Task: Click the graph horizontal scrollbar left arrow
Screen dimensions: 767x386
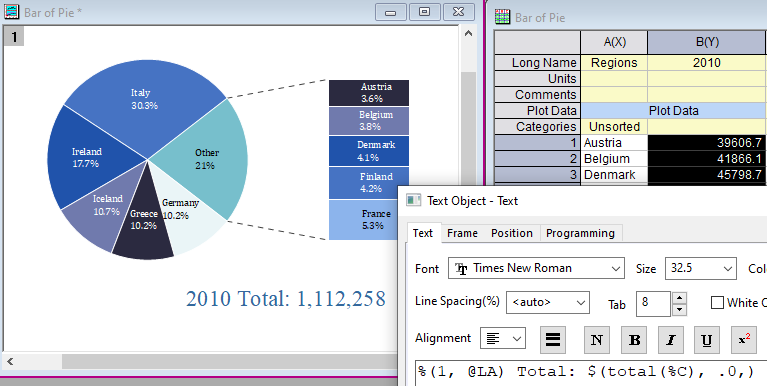Action: tap(10, 362)
